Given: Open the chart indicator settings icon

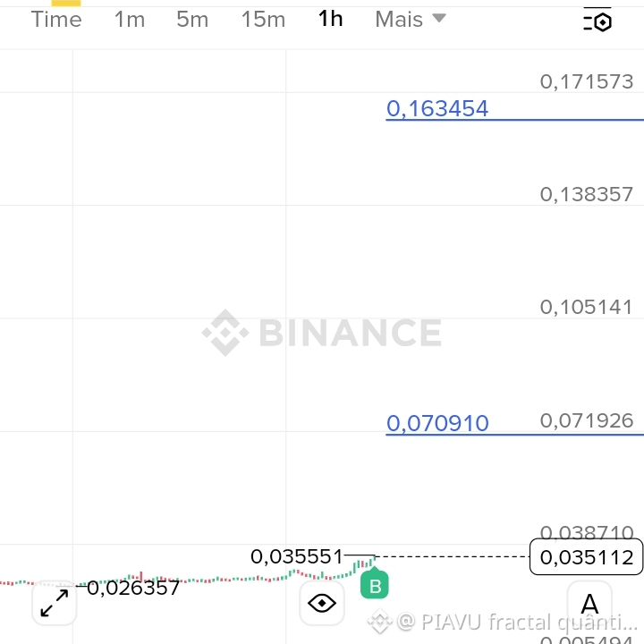Looking at the screenshot, I should click(597, 20).
